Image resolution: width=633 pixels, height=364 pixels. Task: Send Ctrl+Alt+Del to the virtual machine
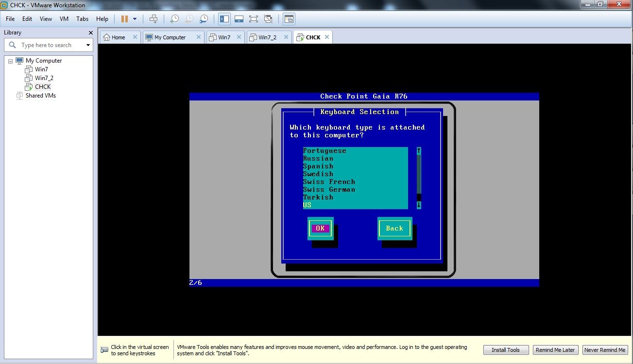pyautogui.click(x=154, y=19)
